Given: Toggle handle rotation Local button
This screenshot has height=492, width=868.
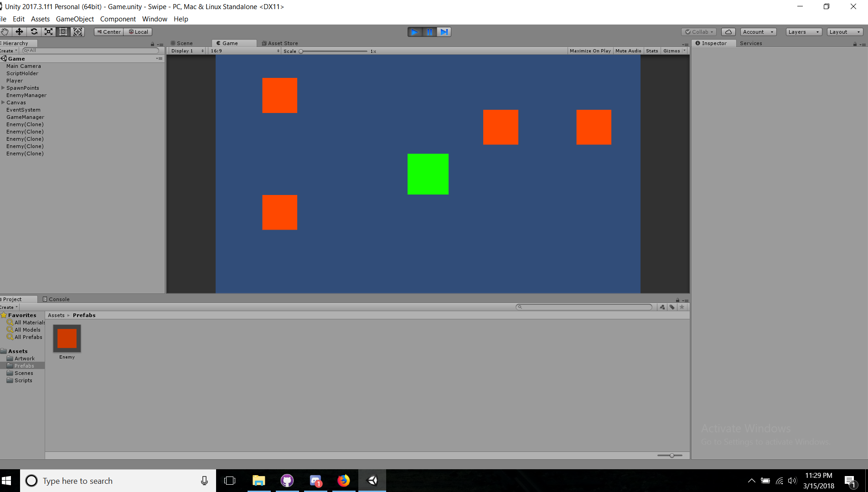Looking at the screenshot, I should [x=139, y=32].
